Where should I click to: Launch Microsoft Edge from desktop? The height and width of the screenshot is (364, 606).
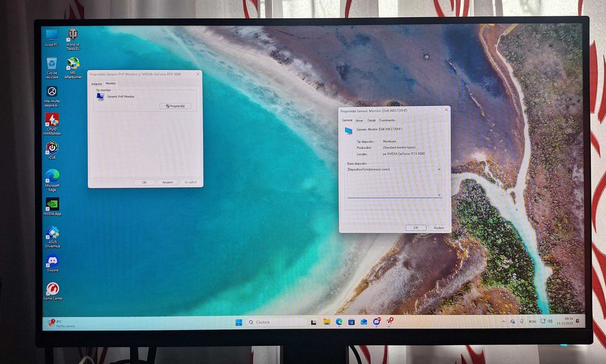pos(52,180)
